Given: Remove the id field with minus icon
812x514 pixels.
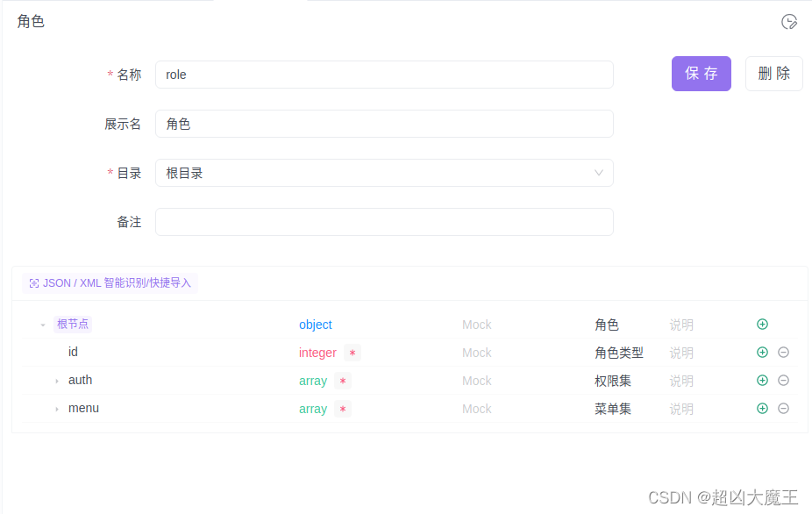Looking at the screenshot, I should [783, 352].
